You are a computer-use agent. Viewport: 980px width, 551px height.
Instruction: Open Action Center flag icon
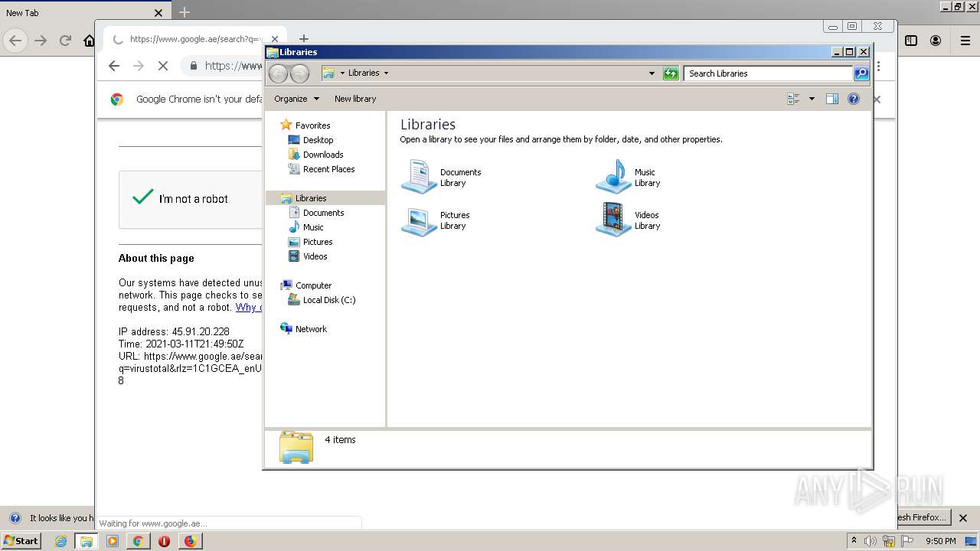(907, 541)
